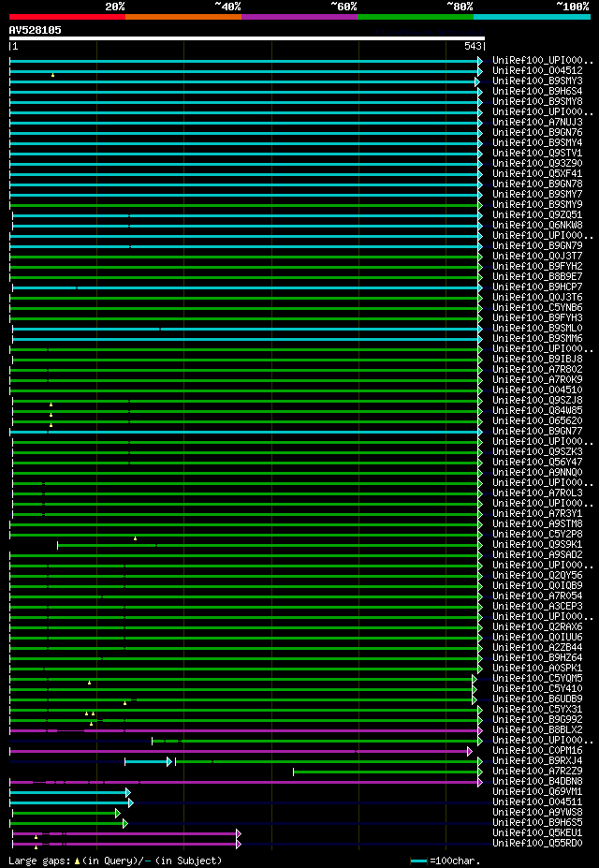Select the UniRef100_A9STM8 label
Viewport: 599px width, 868px height.
pos(537,524)
